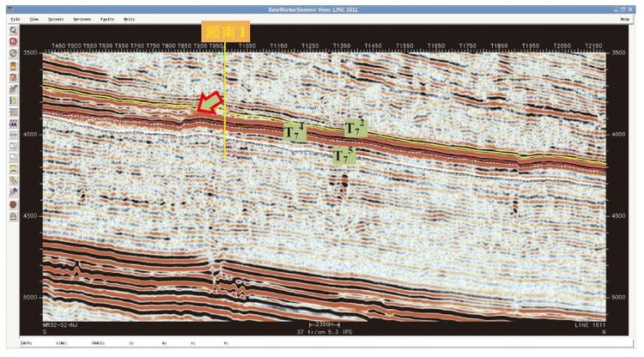The height and width of the screenshot is (357, 644).
Task: Click the blue seismic display icon
Action: click(14, 123)
